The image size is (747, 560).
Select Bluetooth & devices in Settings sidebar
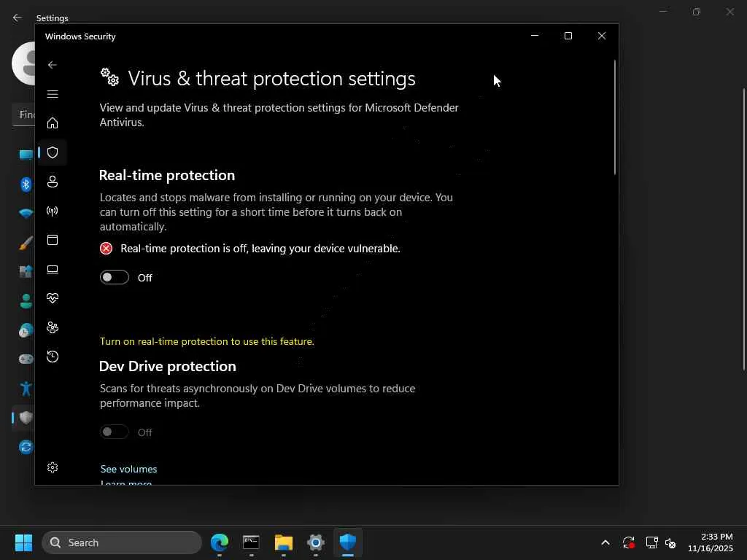(26, 184)
